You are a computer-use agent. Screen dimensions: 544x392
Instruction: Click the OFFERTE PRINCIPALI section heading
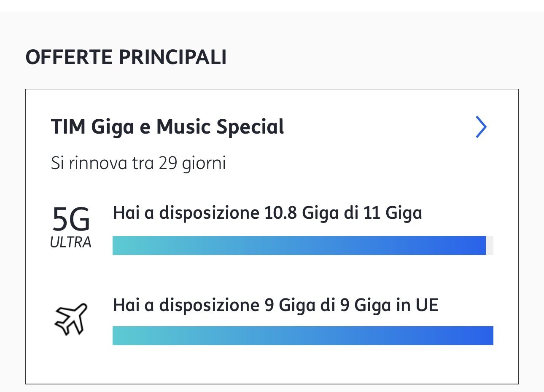[126, 57]
